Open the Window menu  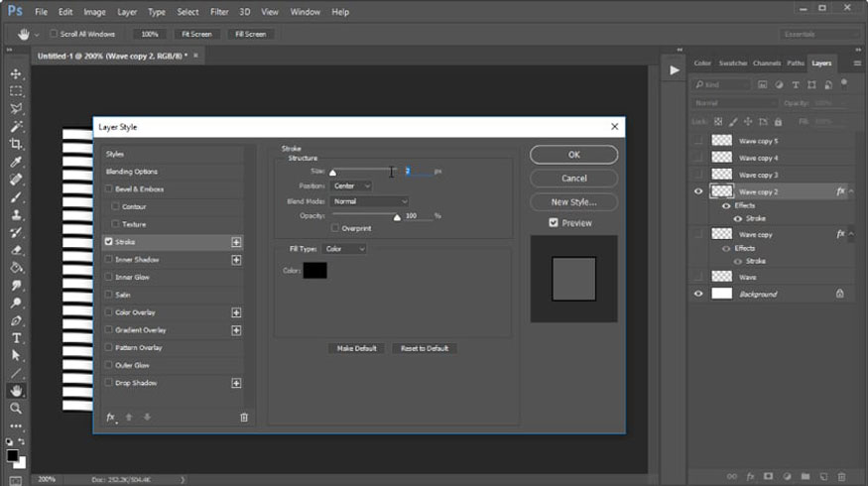tap(305, 12)
